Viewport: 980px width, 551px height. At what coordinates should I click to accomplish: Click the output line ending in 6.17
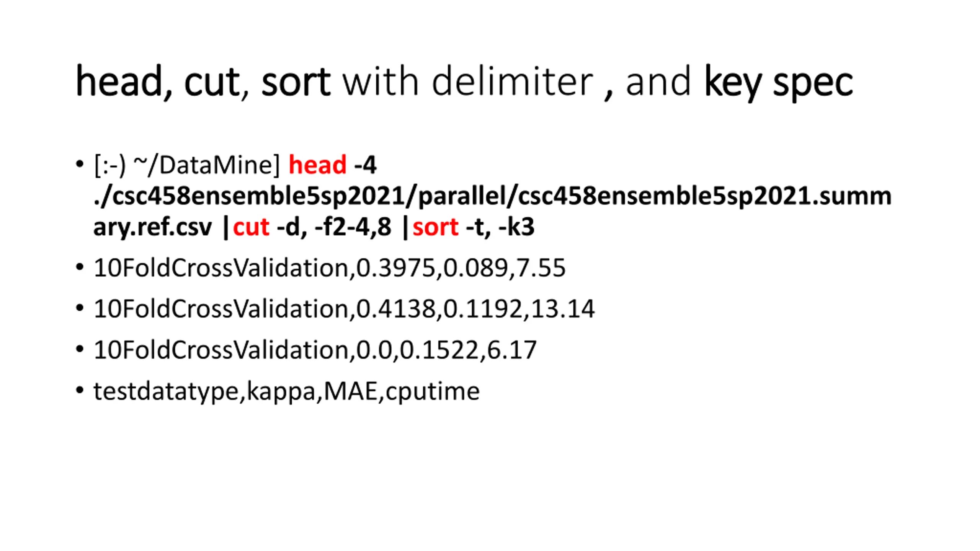[315, 350]
